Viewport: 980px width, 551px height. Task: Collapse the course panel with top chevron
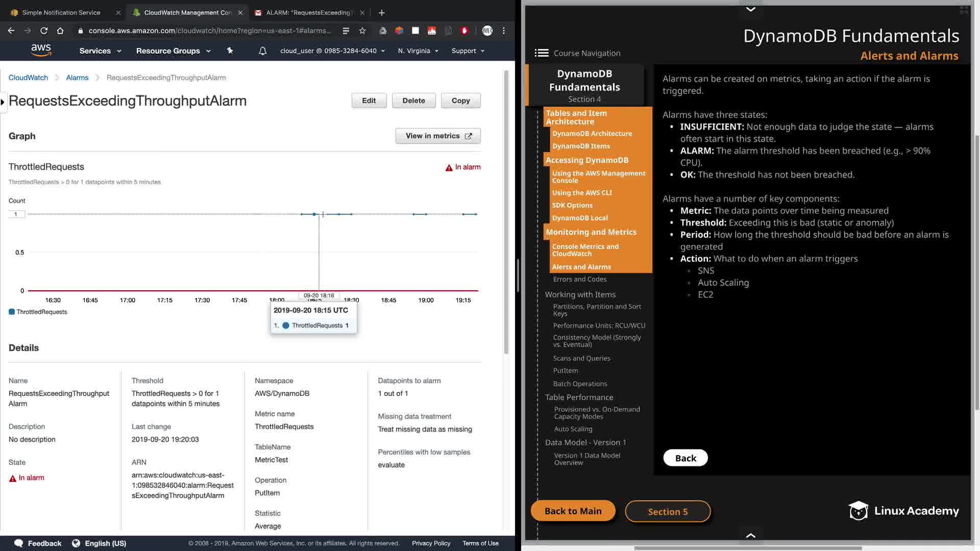coord(750,9)
